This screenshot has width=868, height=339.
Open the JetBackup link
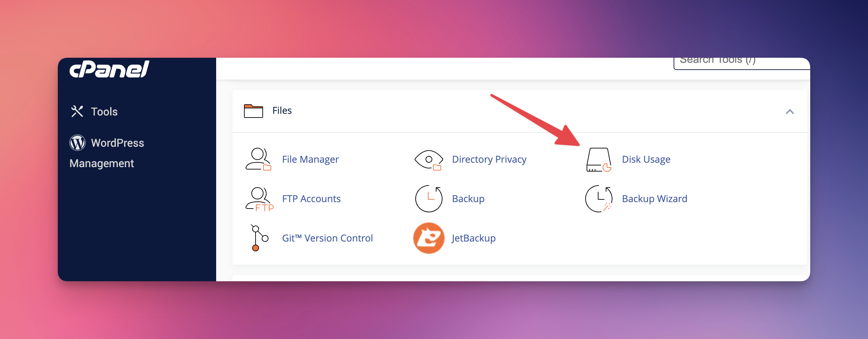tap(474, 238)
